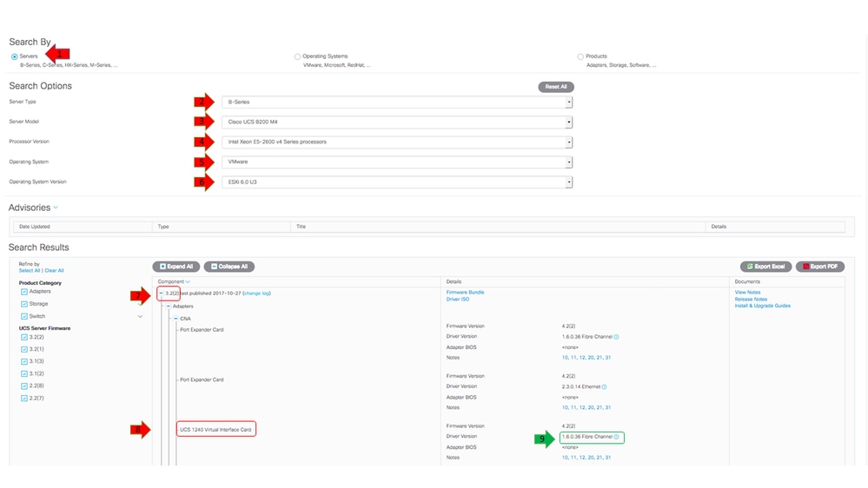This screenshot has width=868, height=488.
Task: Open the change log link
Action: pos(256,293)
